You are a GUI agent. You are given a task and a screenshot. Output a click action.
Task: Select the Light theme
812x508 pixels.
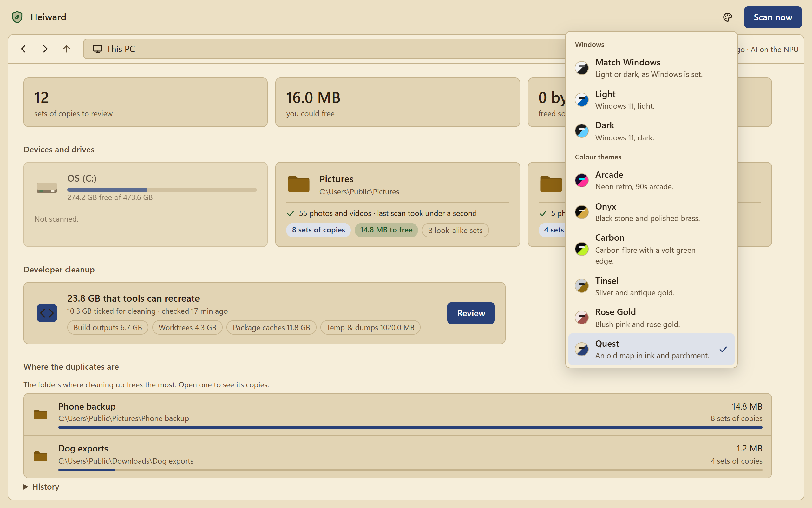pyautogui.click(x=651, y=100)
